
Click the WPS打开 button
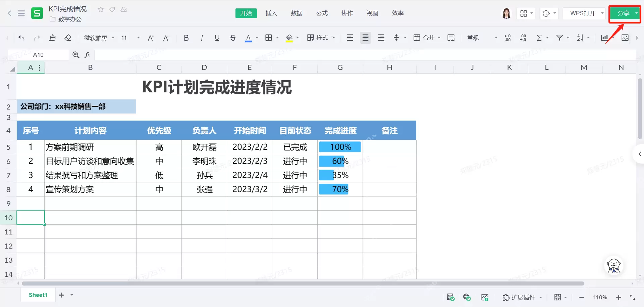(x=583, y=13)
